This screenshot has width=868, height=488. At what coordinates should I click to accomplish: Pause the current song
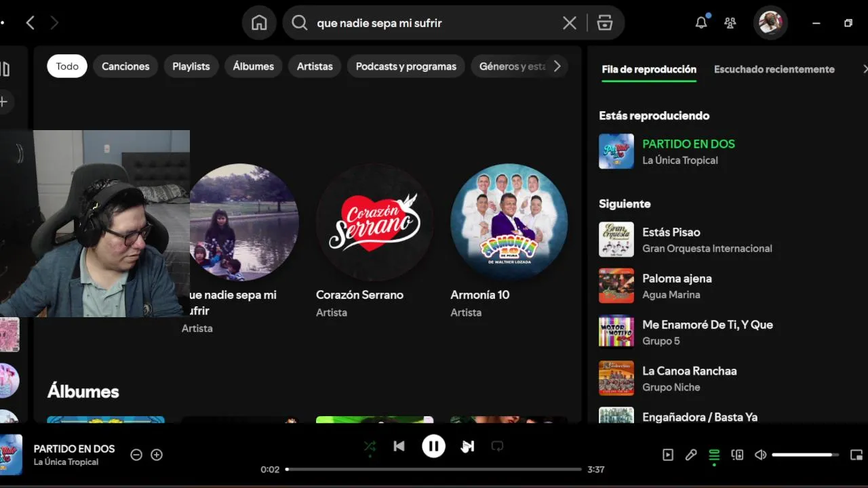pos(433,446)
